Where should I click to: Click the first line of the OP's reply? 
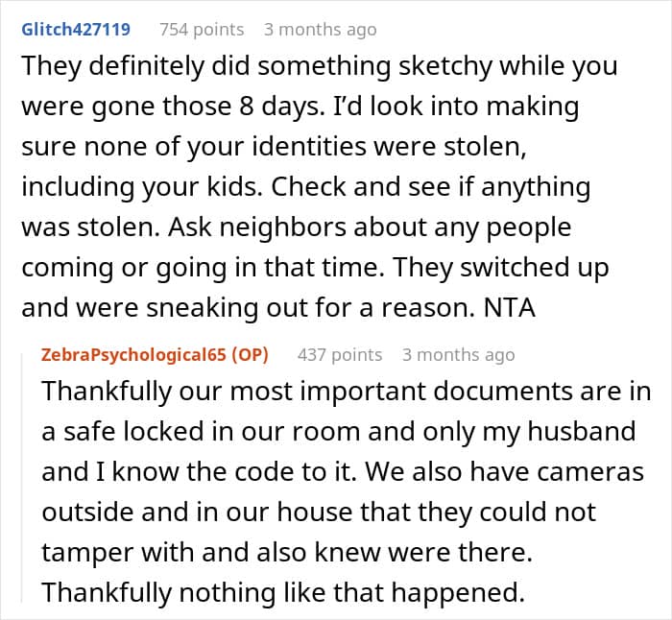[346, 393]
